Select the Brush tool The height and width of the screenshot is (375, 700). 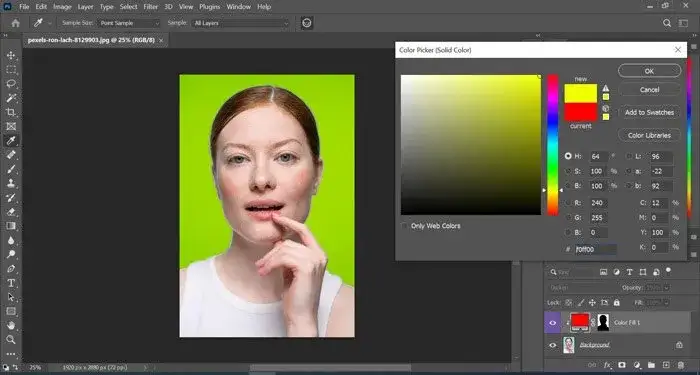point(11,169)
